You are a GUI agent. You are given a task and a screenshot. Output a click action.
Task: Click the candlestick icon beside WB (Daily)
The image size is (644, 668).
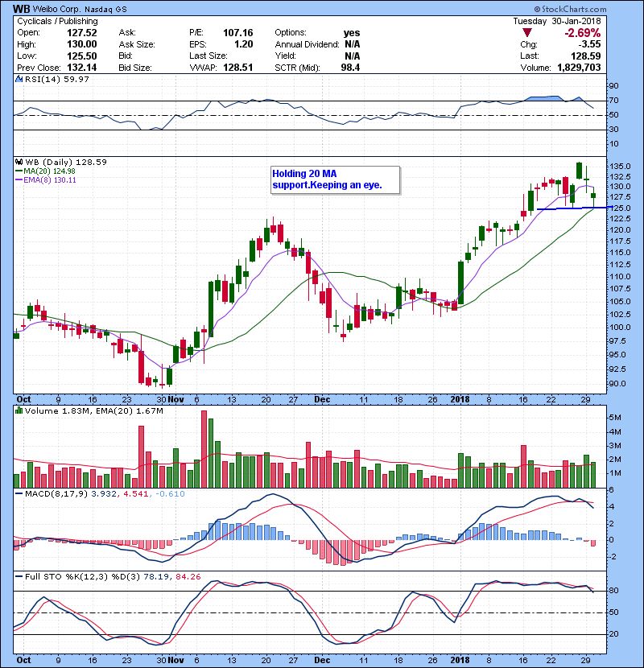point(19,162)
